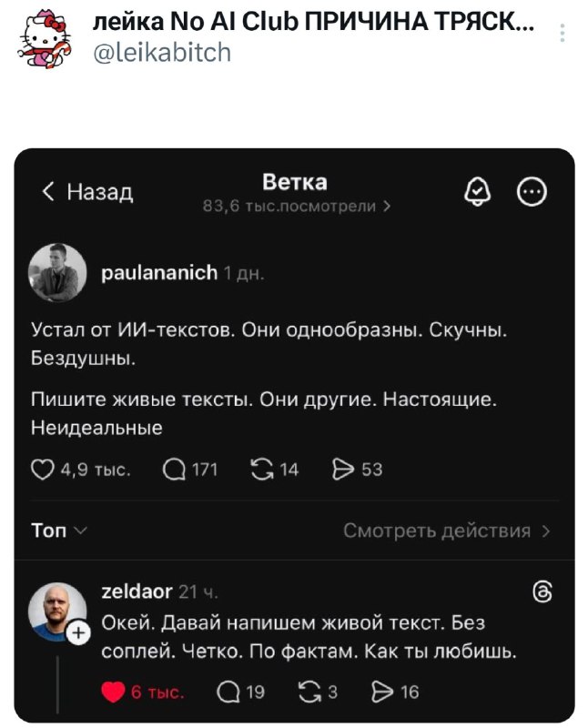Open comments on the paulananich post
Viewport: 588px width, 728px height.
tap(173, 470)
